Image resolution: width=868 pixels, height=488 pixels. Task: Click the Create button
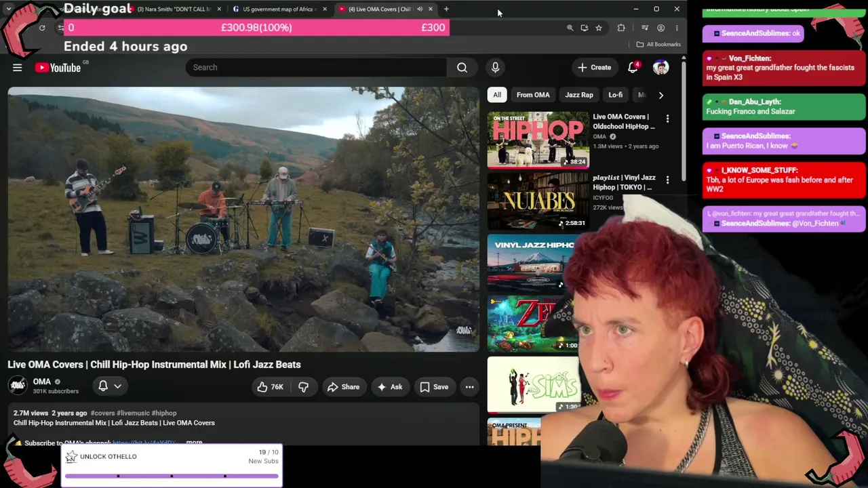pyautogui.click(x=594, y=67)
